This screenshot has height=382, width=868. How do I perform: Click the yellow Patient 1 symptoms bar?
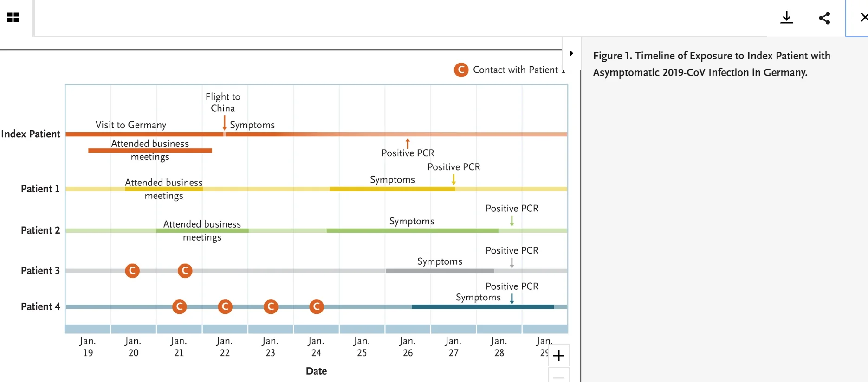392,189
